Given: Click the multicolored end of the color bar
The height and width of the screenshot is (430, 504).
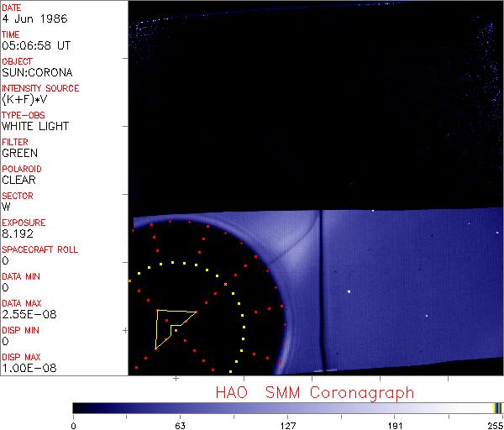Looking at the screenshot, I should 497,407.
